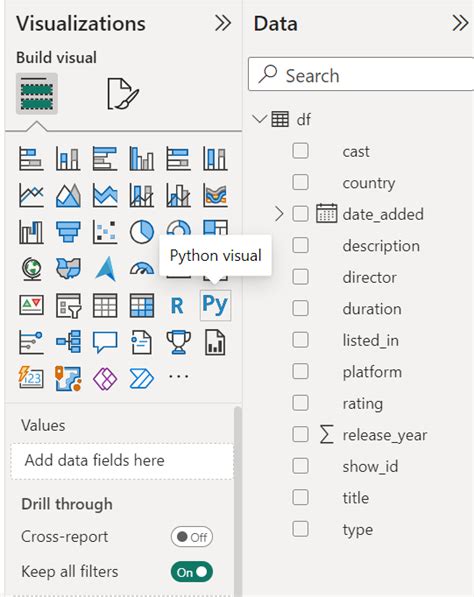Insert a Stacked area chart visual
474x597 pixels.
tap(105, 195)
